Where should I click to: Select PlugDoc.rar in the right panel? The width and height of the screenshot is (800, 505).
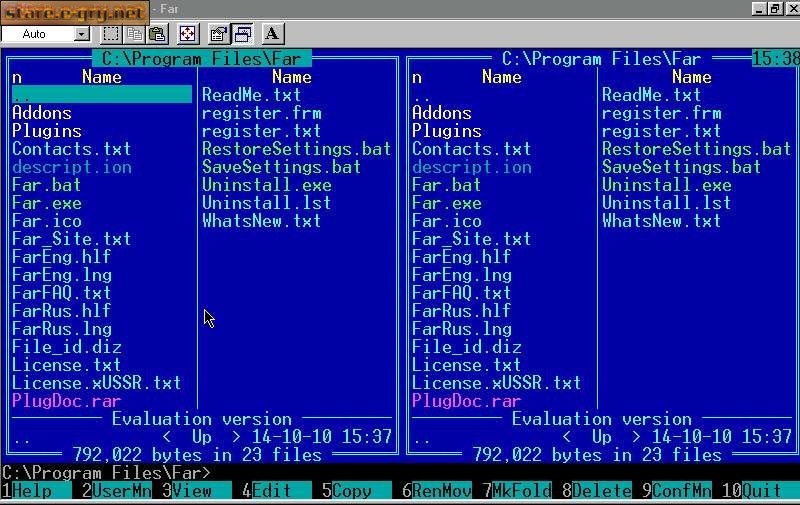466,401
